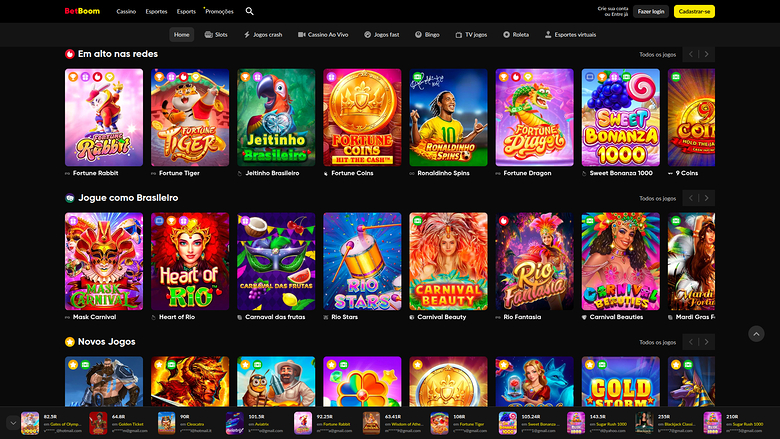The image size is (780, 439).
Task: Open the Ronaldinho Spins game thumbnail
Action: pos(448,117)
